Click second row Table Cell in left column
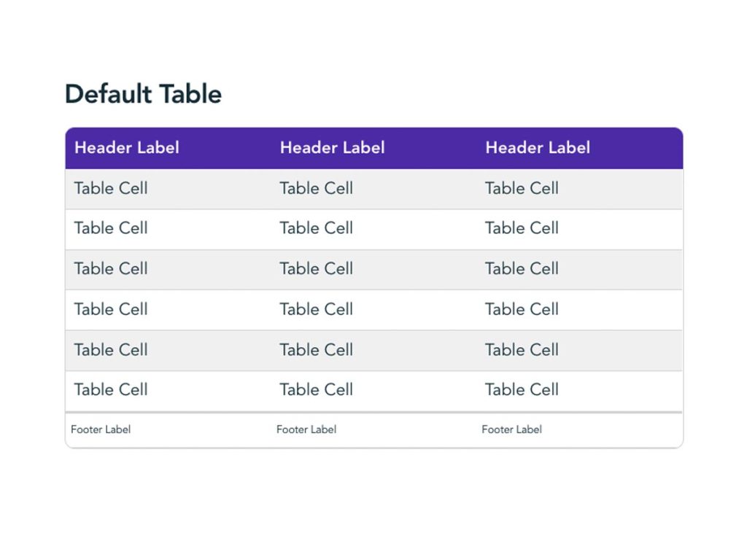 coord(111,228)
